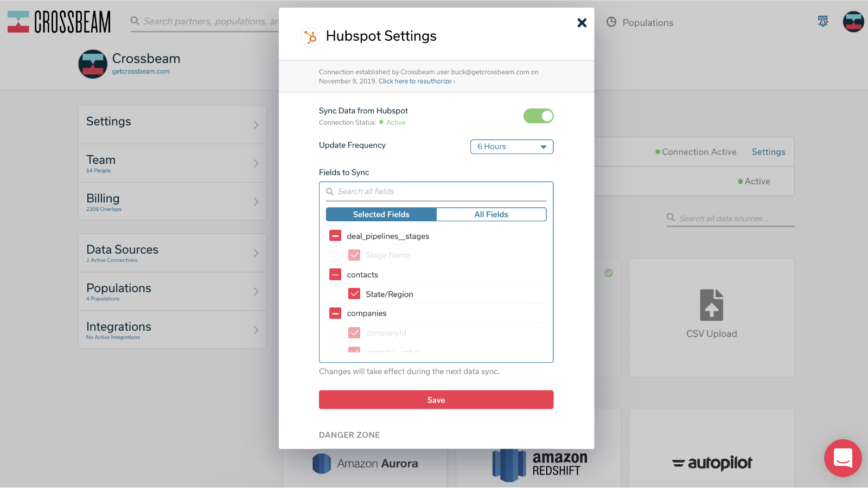
Task: Uncheck the companyId field
Action: coord(354,333)
